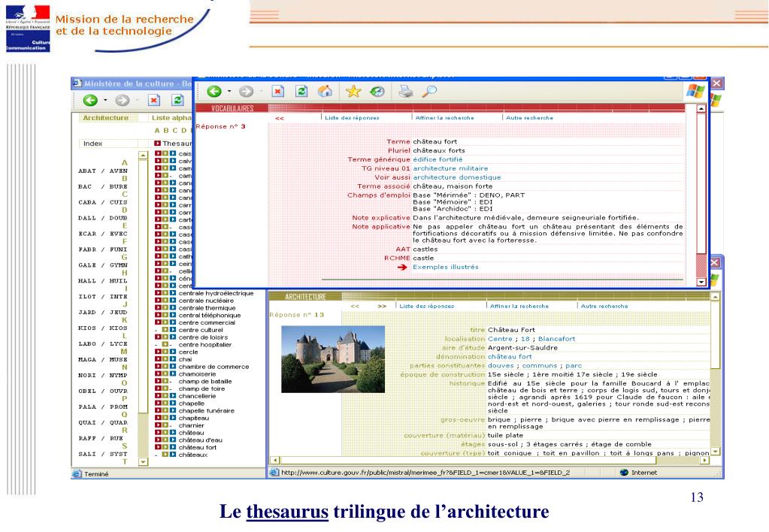
Task: Click the History globe icon in toolbar
Action: coord(377,91)
